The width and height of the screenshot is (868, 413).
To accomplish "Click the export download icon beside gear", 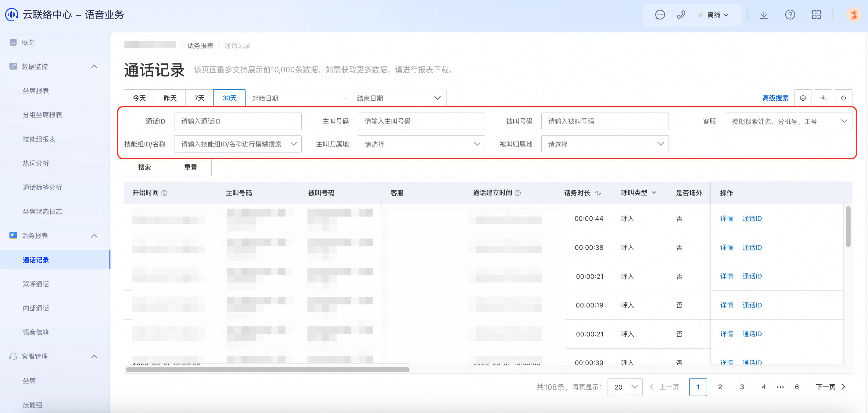I will [x=823, y=98].
